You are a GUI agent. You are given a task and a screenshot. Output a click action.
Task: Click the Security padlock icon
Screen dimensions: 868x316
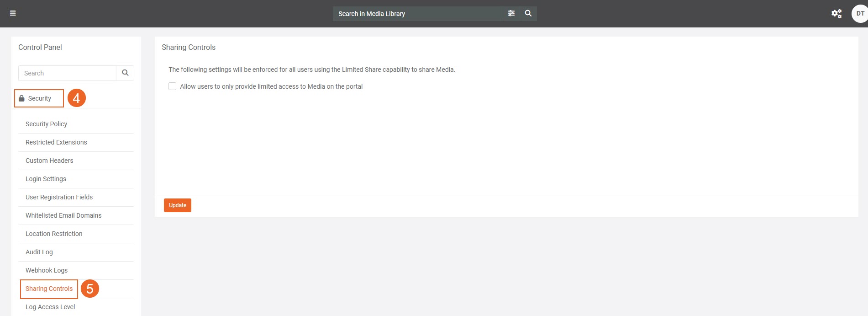tap(21, 98)
